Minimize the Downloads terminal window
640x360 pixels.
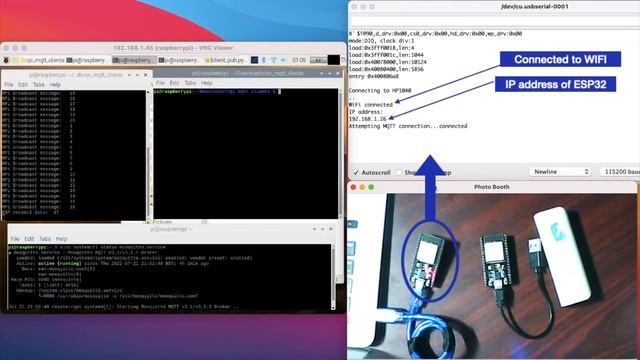click(x=322, y=73)
